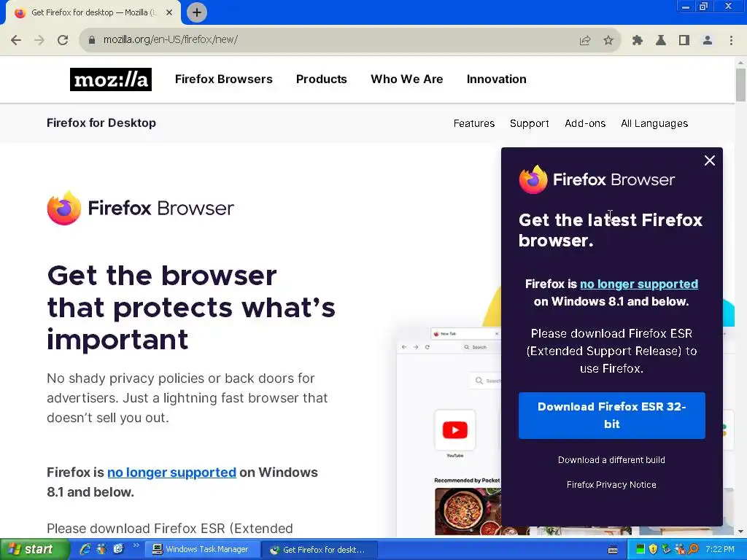The height and width of the screenshot is (560, 747).
Task: Open the Products menu
Action: pyautogui.click(x=322, y=79)
